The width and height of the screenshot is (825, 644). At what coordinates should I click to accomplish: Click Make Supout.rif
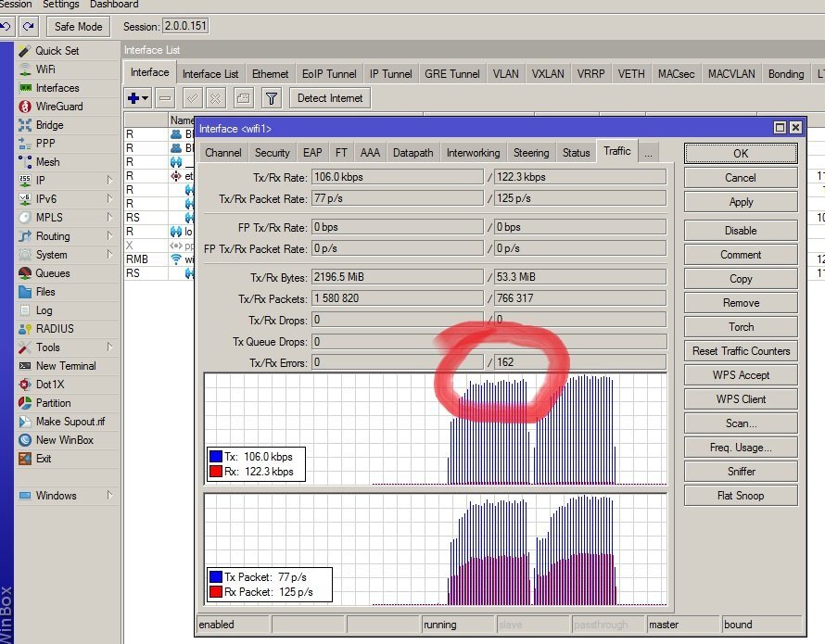pyautogui.click(x=70, y=422)
